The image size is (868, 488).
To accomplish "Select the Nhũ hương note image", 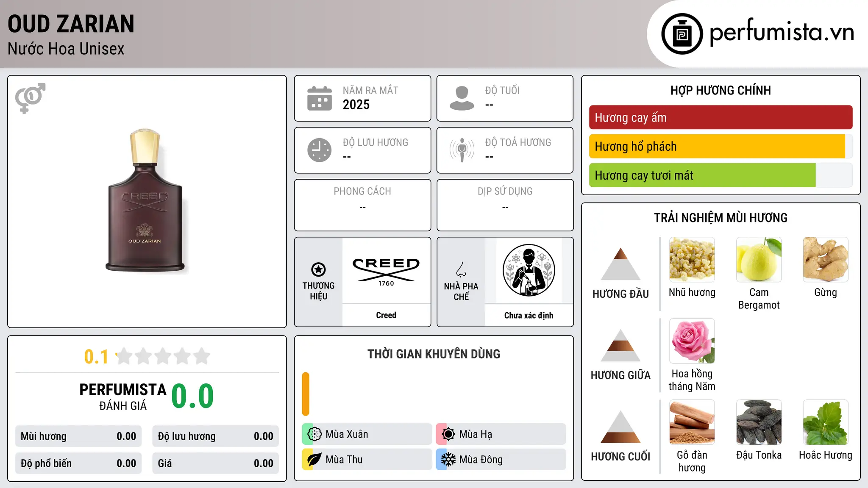I will (x=692, y=260).
